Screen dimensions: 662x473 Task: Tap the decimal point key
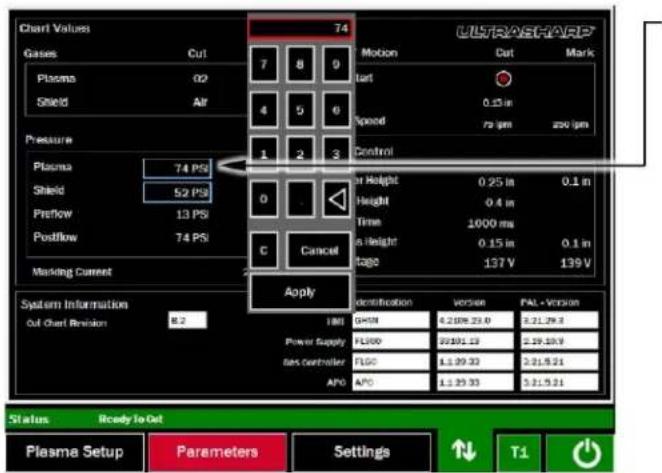[x=300, y=199]
